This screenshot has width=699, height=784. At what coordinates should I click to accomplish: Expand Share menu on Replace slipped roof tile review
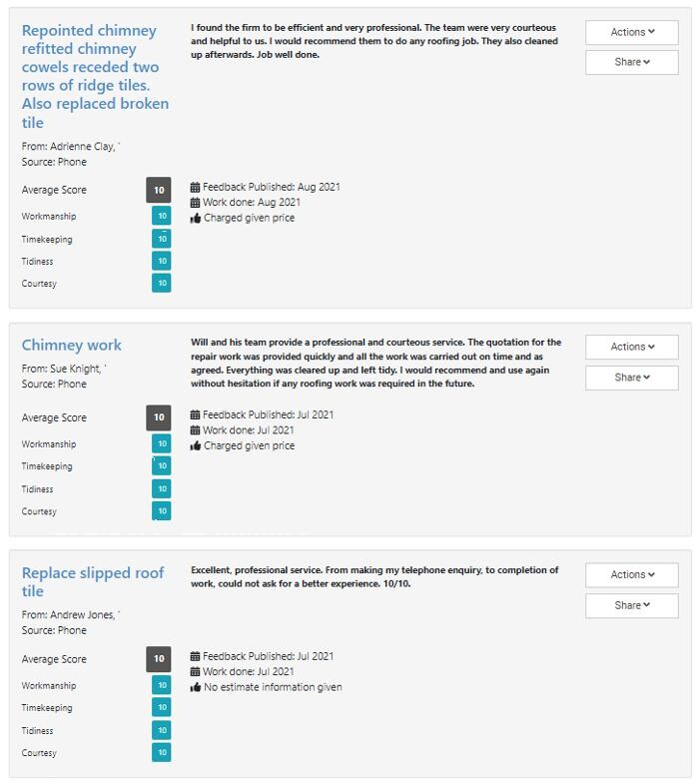[631, 604]
